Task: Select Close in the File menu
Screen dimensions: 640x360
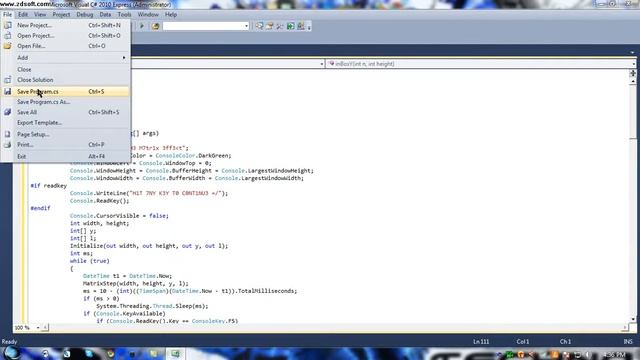Action: 65,69
